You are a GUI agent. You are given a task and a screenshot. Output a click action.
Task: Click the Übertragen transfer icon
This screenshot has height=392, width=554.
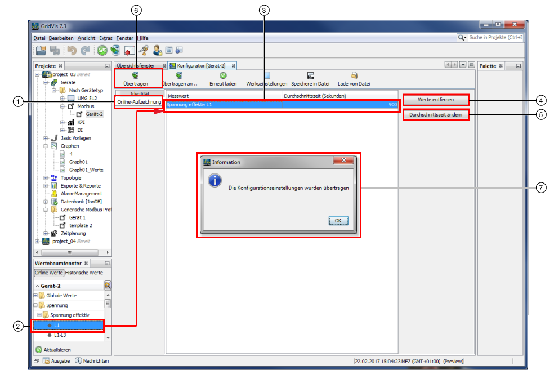click(135, 75)
